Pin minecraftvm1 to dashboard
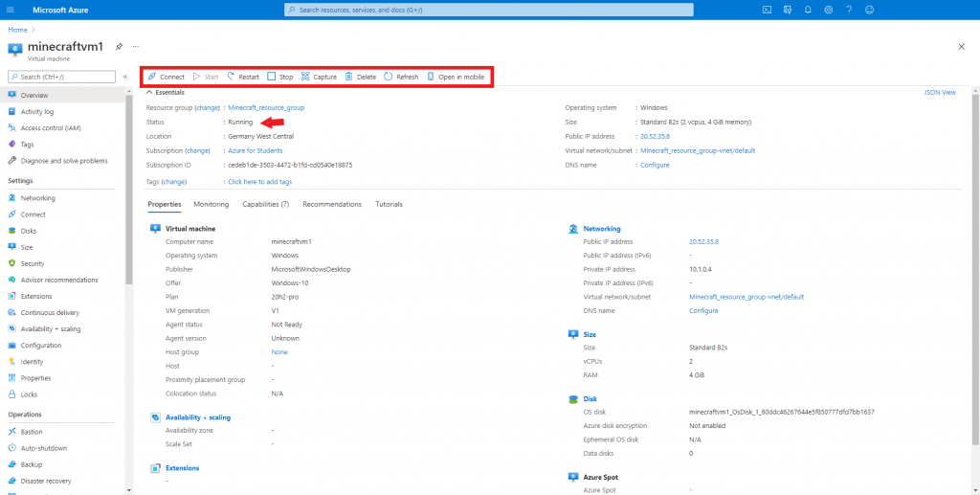The width and height of the screenshot is (980, 495). [119, 46]
